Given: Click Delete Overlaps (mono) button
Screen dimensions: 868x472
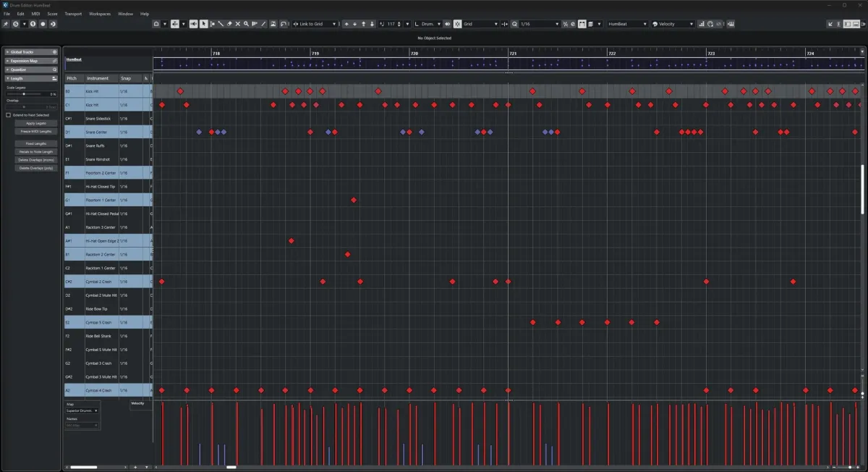Looking at the screenshot, I should [x=35, y=159].
